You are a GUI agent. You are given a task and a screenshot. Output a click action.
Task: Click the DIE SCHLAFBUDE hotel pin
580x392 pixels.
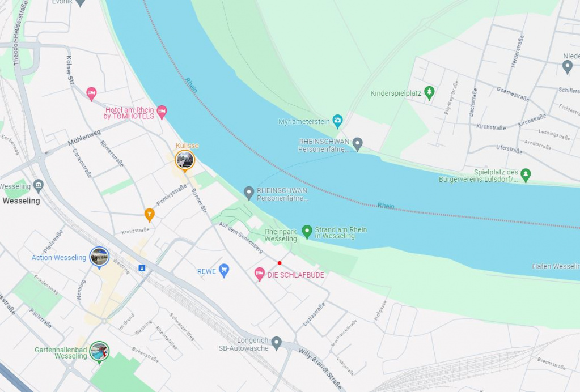coord(260,274)
